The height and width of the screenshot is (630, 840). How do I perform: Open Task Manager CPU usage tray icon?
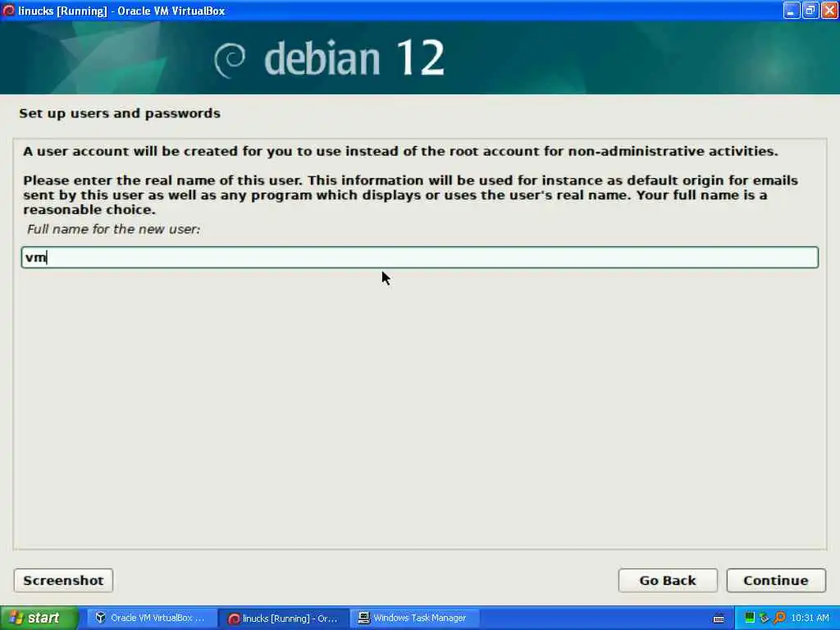(750, 618)
